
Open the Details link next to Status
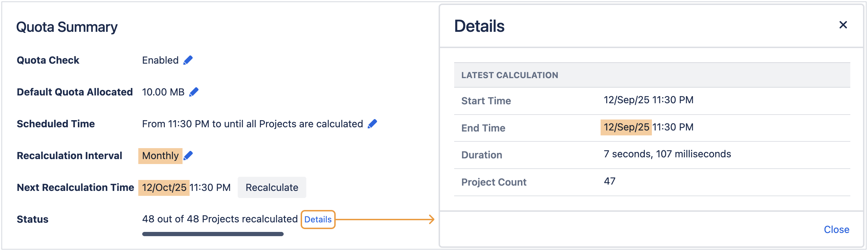pyautogui.click(x=318, y=220)
